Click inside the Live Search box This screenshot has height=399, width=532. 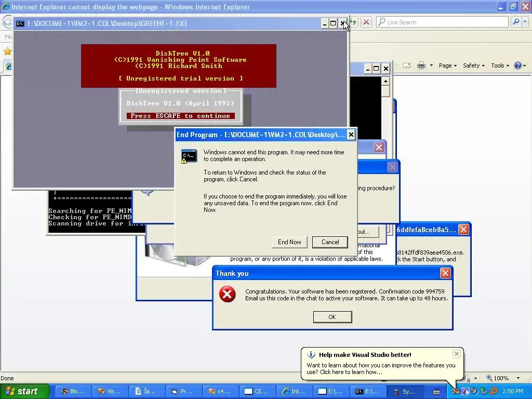(443, 22)
